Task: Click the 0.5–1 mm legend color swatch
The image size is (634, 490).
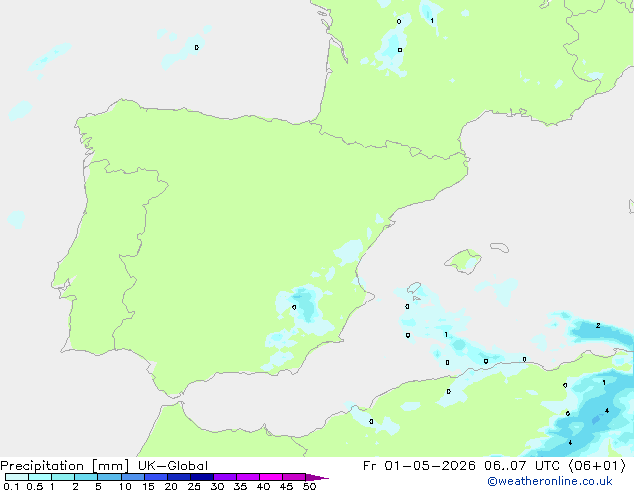Action: (x=40, y=477)
